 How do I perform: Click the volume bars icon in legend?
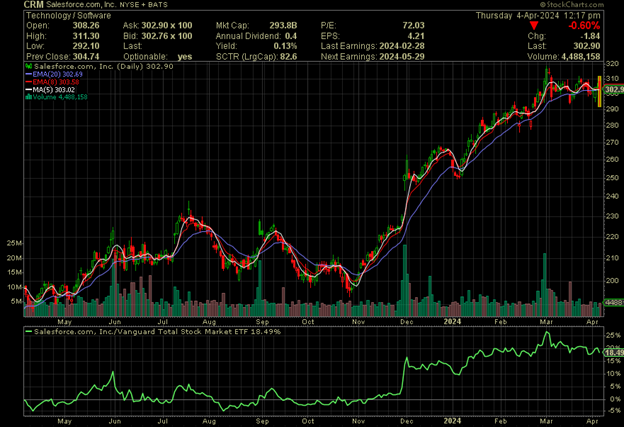[28, 97]
